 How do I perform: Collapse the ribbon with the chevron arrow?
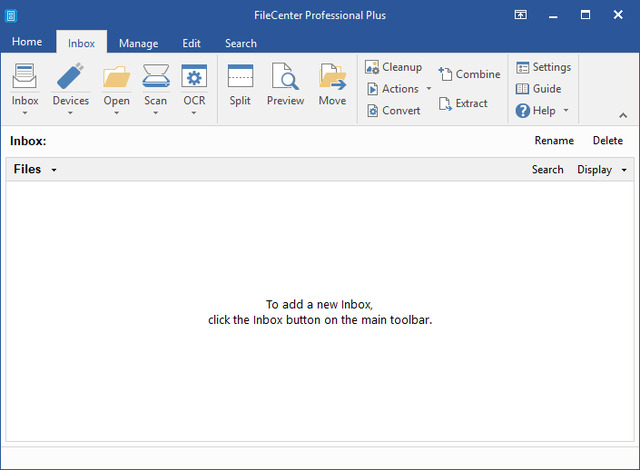coord(624,115)
